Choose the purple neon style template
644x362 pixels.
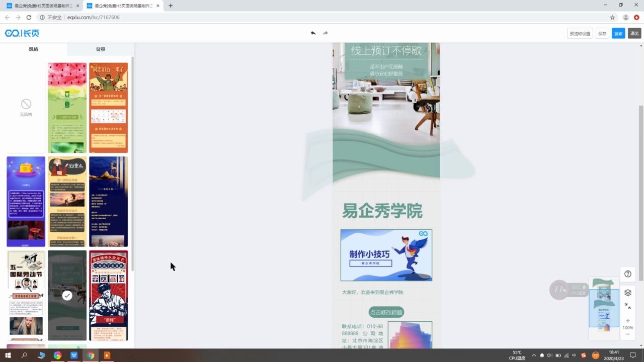26,201
